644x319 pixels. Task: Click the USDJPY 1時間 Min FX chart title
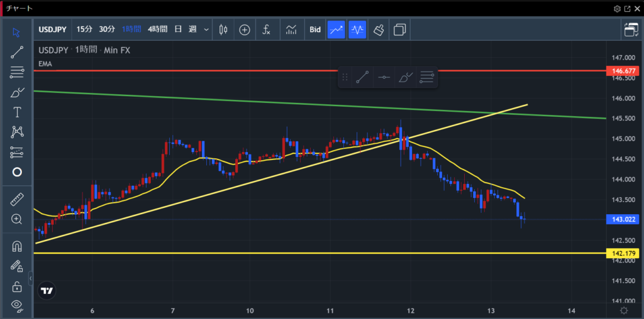tap(84, 50)
